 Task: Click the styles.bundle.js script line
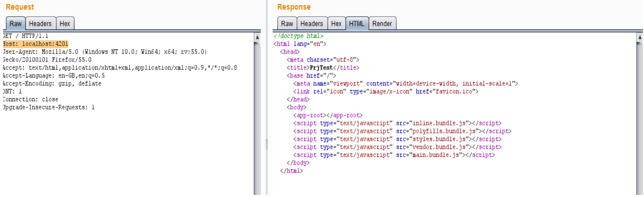click(x=397, y=139)
